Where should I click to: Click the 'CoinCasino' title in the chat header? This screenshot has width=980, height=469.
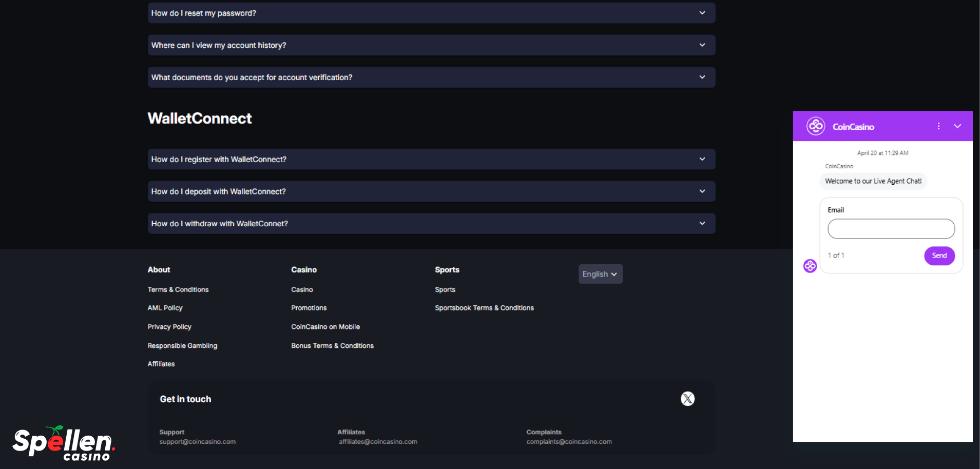(853, 127)
